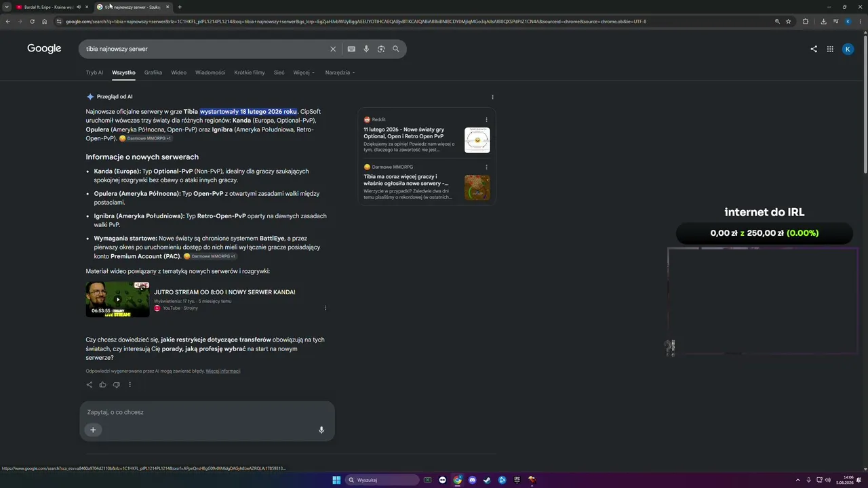The image size is (868, 488).
Task: Open Steam from the taskbar
Action: point(488,480)
